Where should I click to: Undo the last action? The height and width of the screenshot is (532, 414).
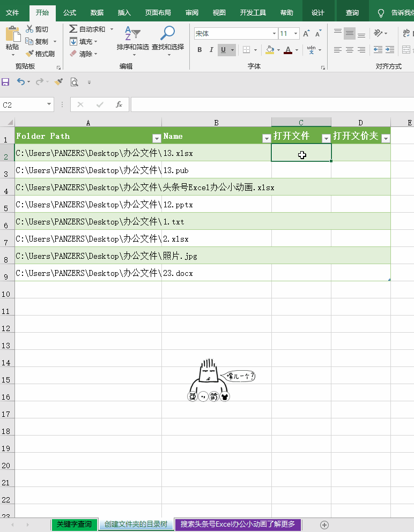point(21,82)
